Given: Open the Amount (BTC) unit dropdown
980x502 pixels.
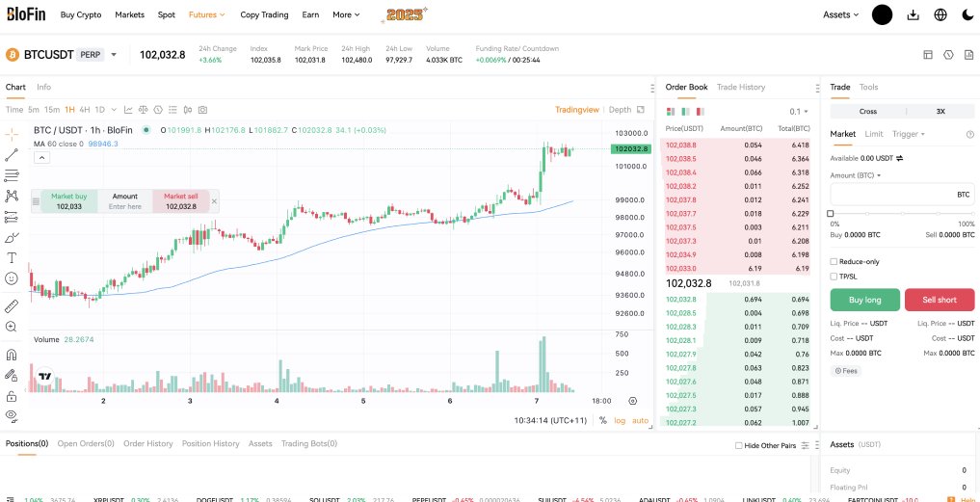Looking at the screenshot, I should (x=855, y=175).
